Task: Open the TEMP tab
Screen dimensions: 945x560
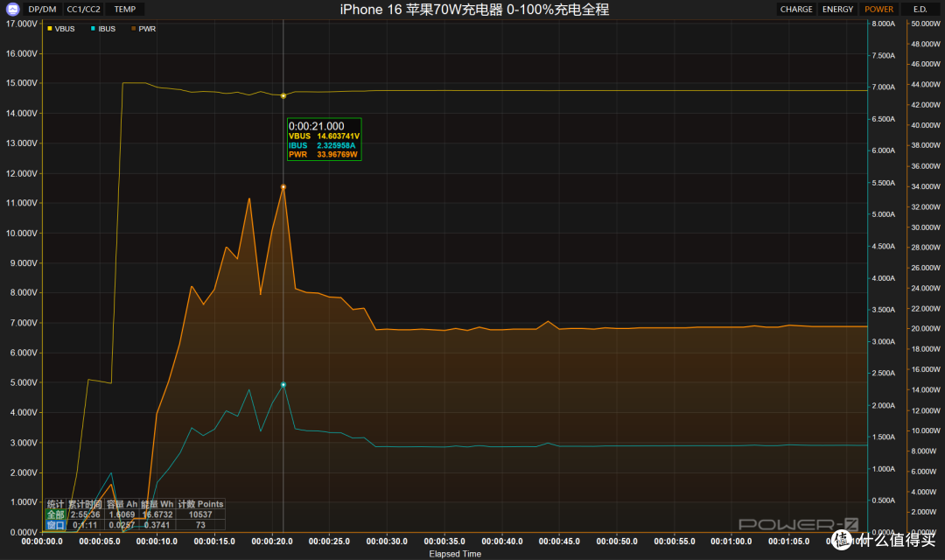Action: click(x=125, y=9)
